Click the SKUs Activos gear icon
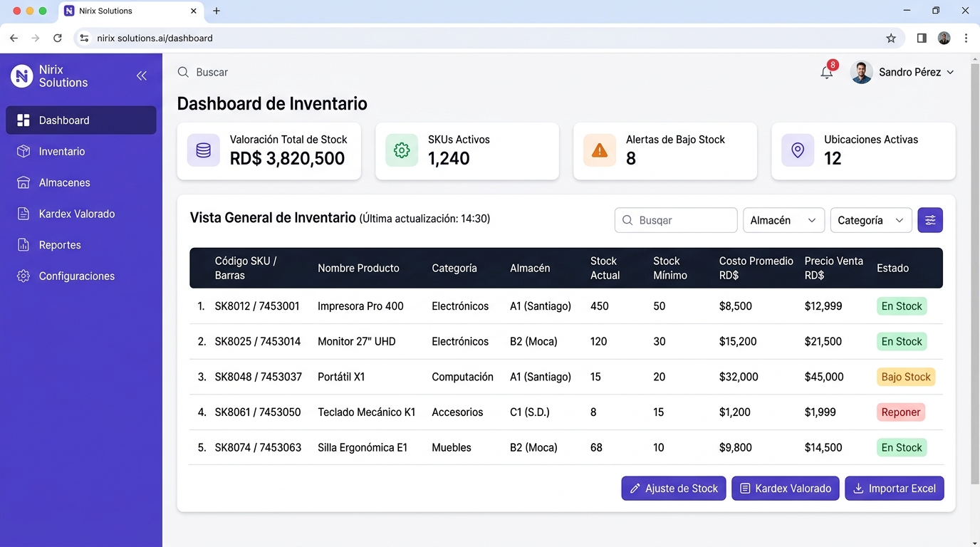This screenshot has width=980, height=547. click(x=402, y=150)
